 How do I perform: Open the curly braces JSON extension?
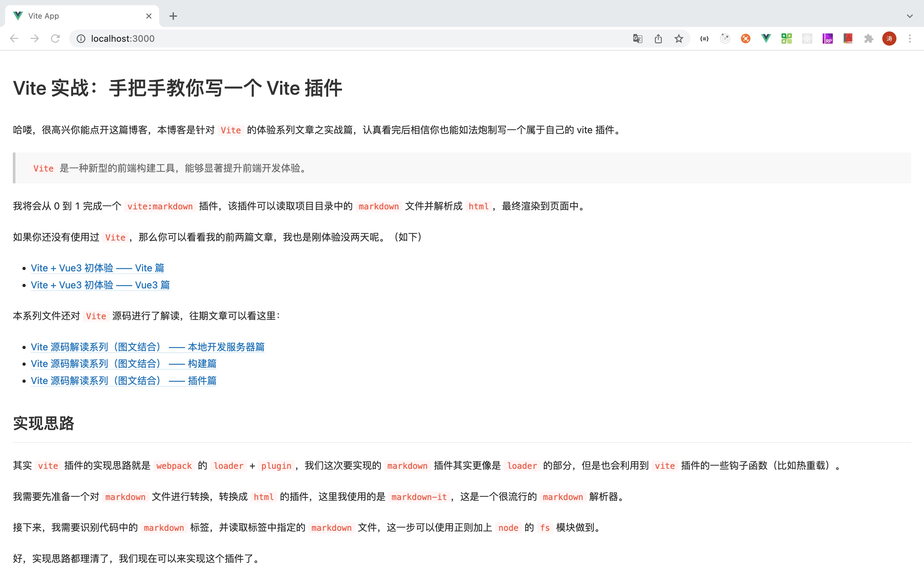tap(705, 39)
